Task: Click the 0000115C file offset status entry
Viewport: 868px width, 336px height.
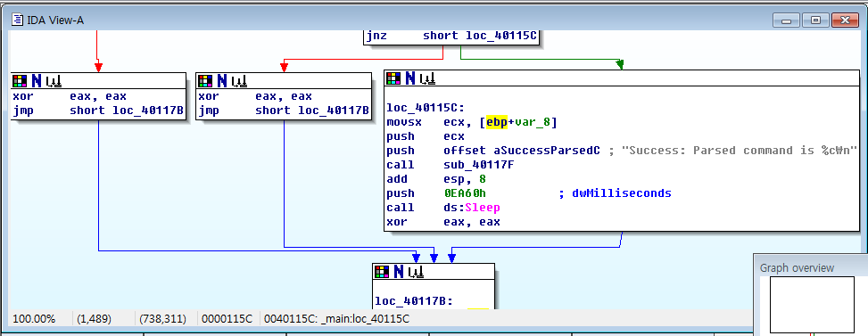Action: tap(227, 319)
